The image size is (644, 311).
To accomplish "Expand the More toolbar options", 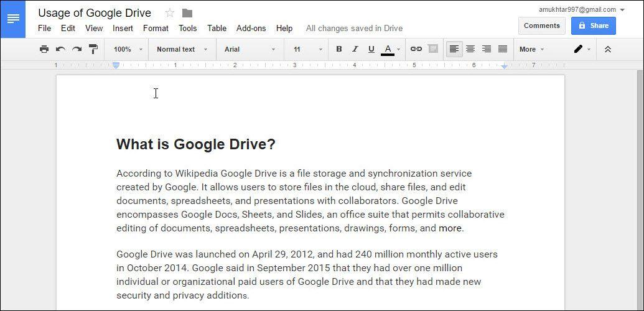I will click(x=531, y=49).
